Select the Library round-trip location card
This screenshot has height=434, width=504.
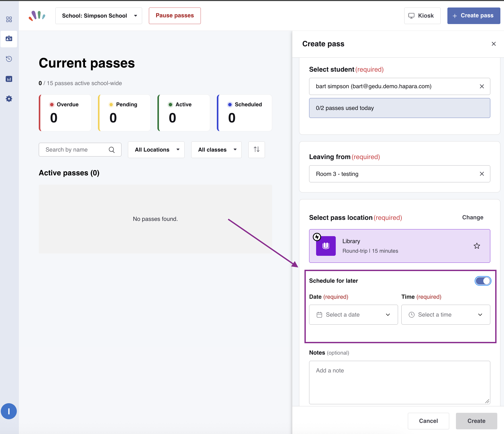[x=400, y=246]
